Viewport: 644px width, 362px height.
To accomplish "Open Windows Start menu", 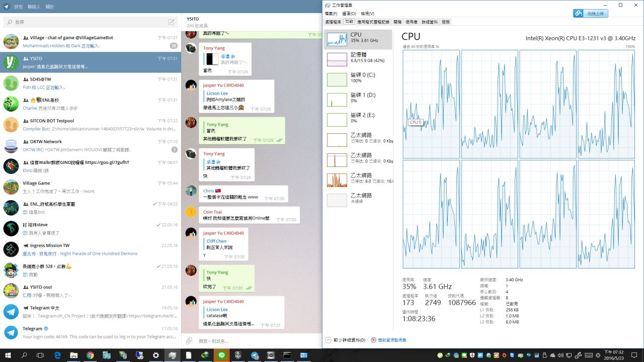I will [8, 355].
